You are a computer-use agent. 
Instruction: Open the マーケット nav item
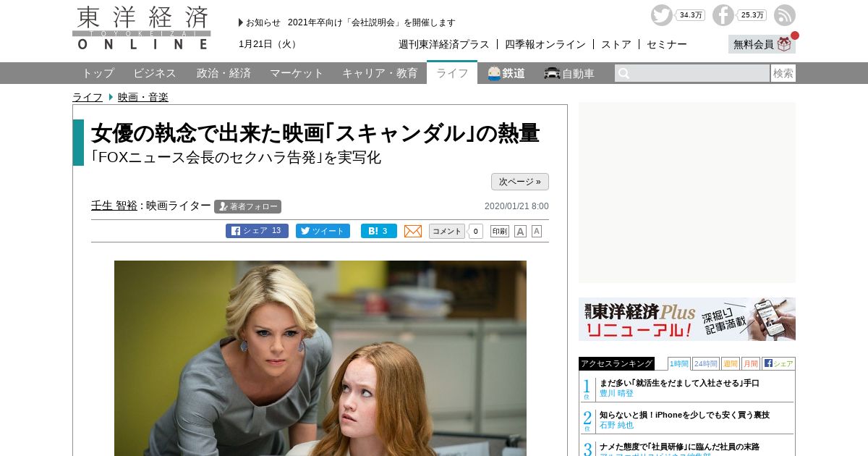pyautogui.click(x=297, y=73)
